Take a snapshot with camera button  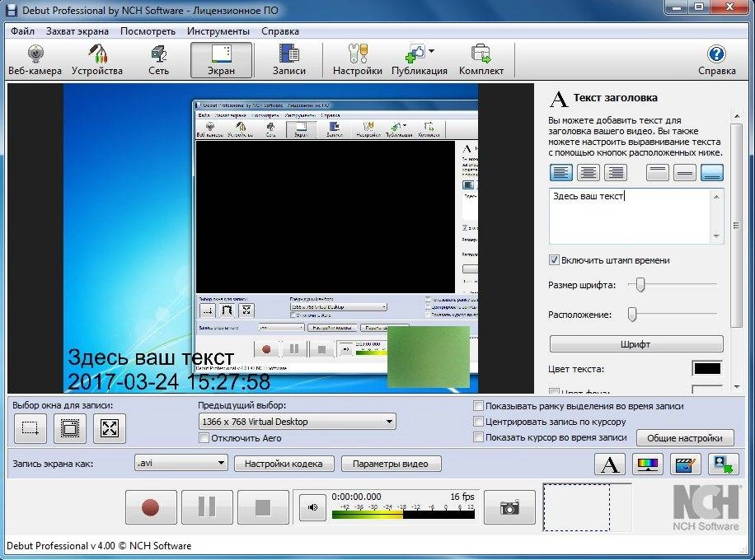509,507
